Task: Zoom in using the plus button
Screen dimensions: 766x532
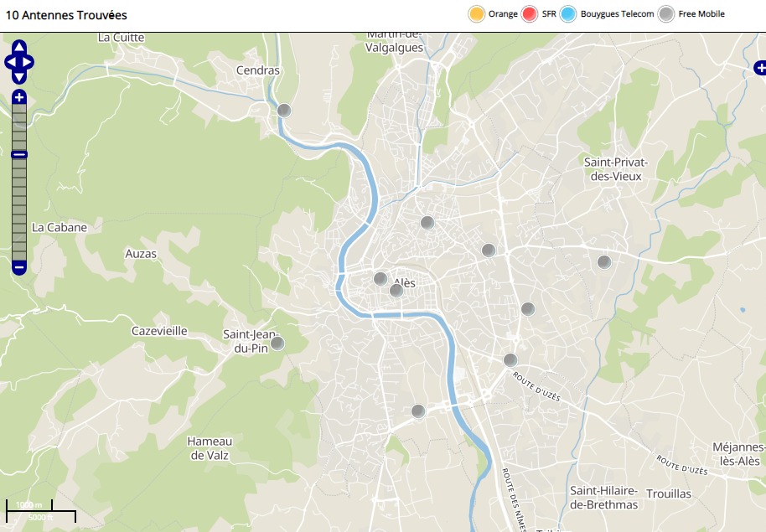Action: 19,98
